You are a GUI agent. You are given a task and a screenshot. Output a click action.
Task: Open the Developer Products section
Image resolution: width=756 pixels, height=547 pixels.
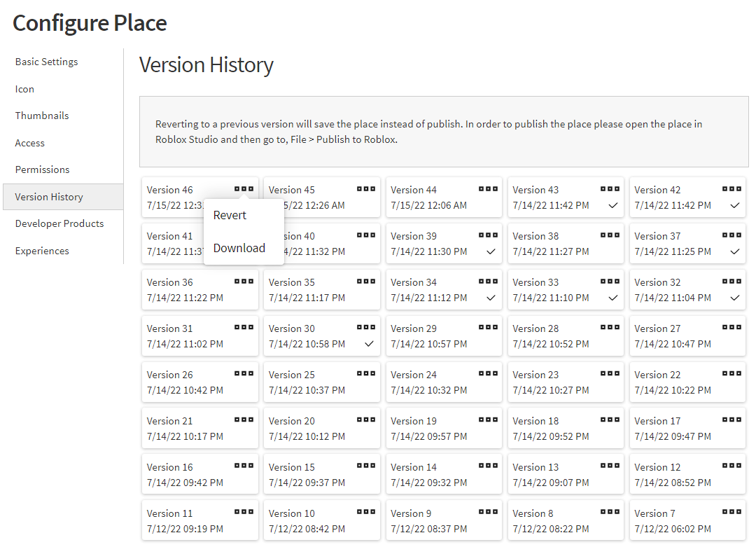59,223
